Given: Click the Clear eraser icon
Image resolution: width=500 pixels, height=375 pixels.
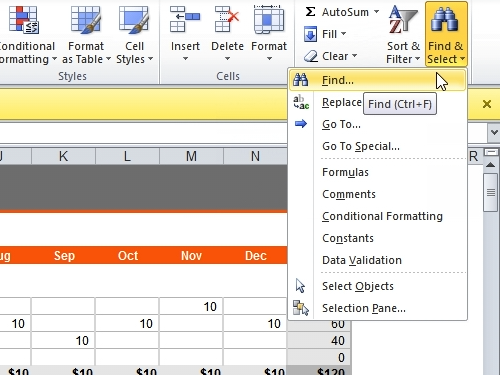Looking at the screenshot, I should pos(311,56).
